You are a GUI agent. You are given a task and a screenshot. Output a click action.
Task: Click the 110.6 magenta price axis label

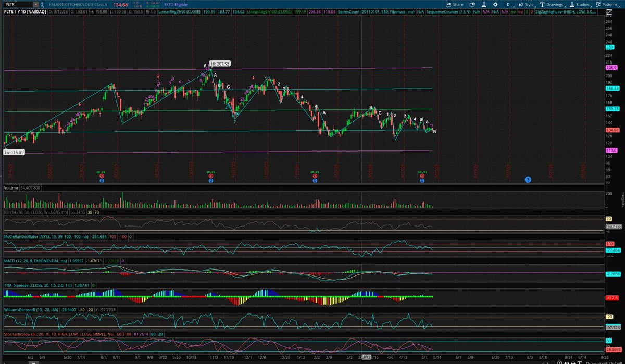[610, 150]
